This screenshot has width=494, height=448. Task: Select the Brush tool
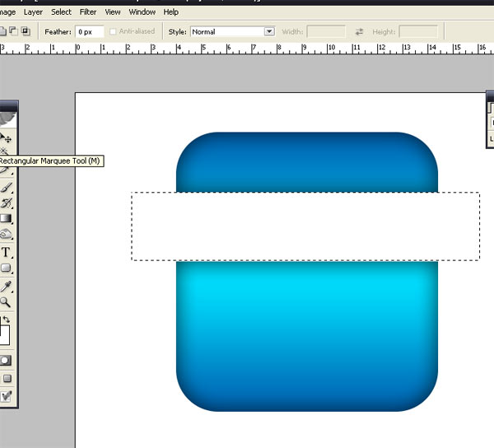(7, 188)
